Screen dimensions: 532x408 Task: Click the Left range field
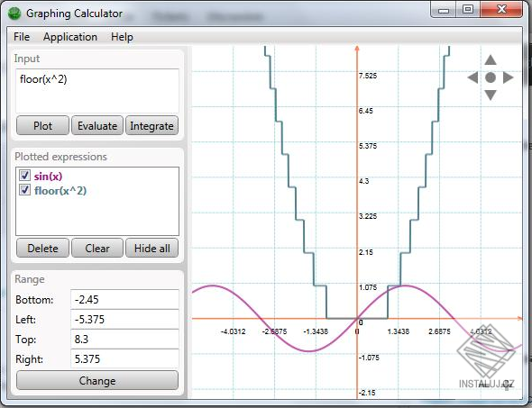click(124, 319)
